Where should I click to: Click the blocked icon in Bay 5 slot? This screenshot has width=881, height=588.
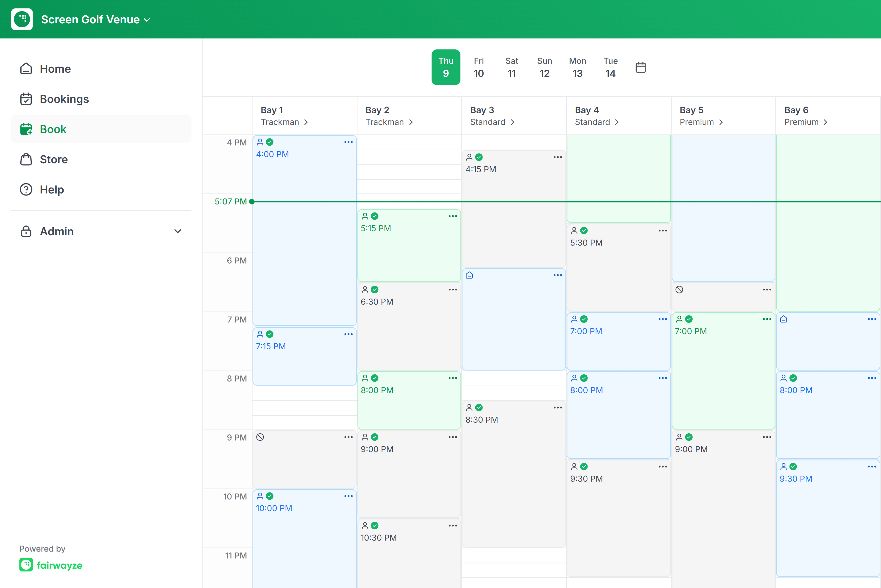[x=679, y=290]
